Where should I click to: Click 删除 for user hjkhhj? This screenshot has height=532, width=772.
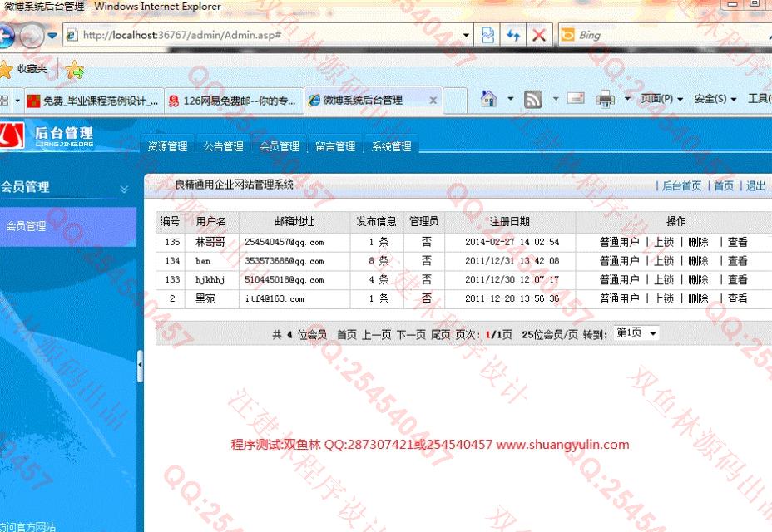pos(698,279)
